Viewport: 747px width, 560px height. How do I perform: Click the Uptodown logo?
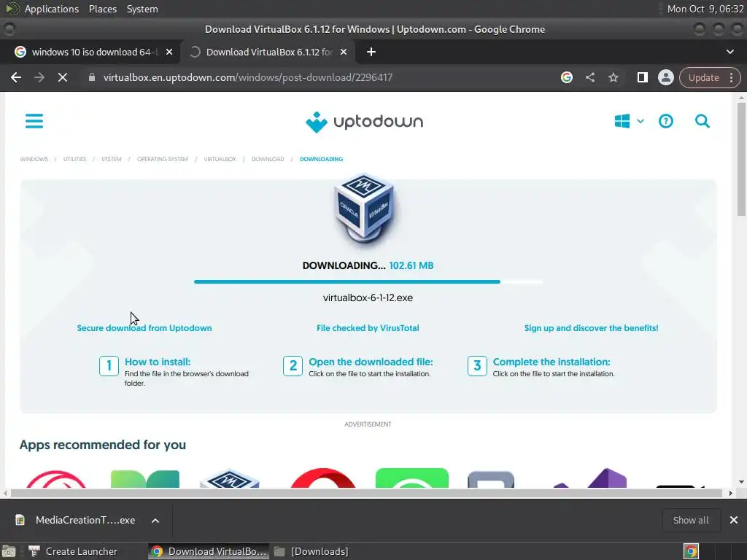click(x=365, y=122)
